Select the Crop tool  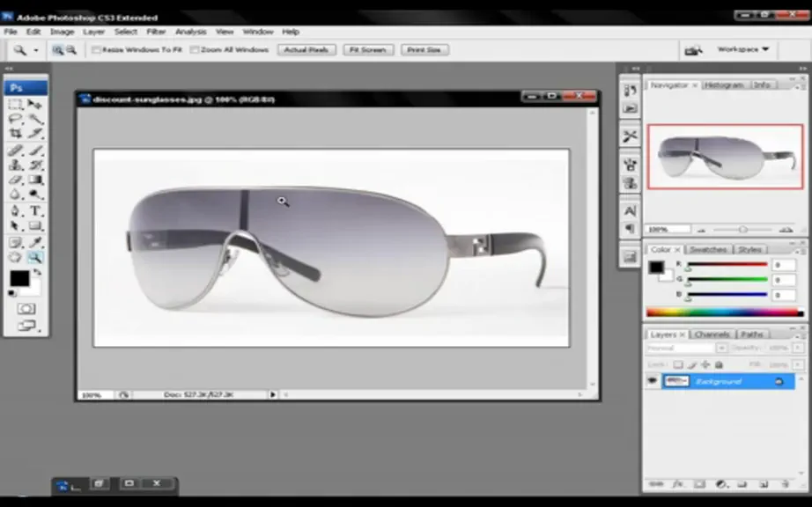[x=16, y=134]
